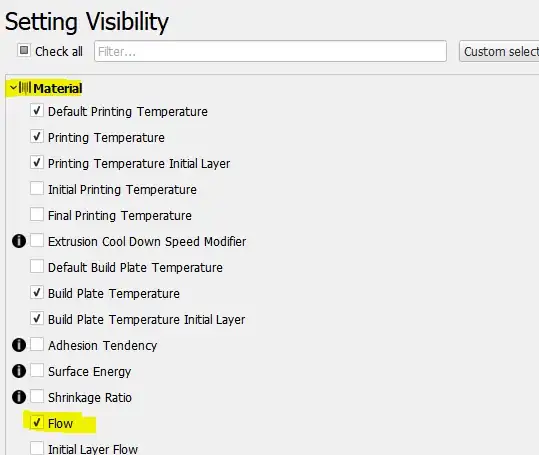Enable Initial Printing Temperature visibility
This screenshot has height=455, width=539.
(x=37, y=189)
